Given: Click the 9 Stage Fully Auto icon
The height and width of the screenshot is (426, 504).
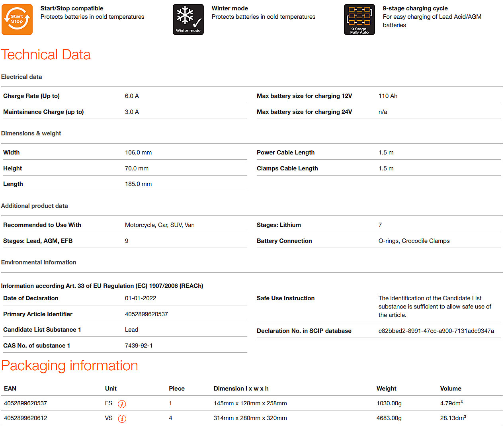Looking at the screenshot, I should [359, 20].
